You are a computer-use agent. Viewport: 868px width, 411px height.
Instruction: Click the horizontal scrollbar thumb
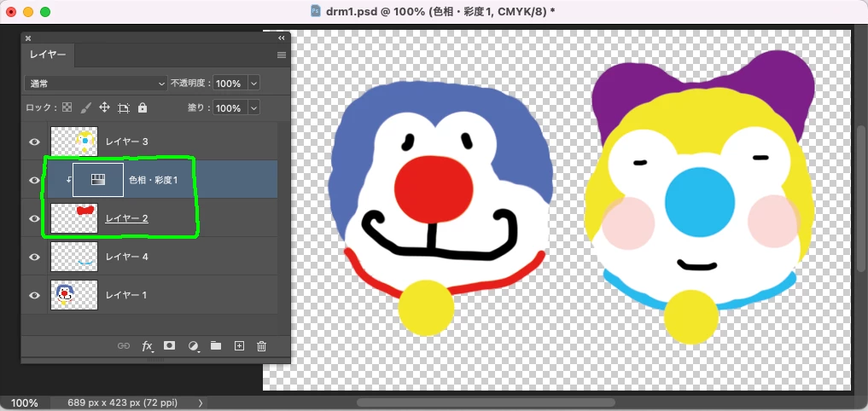coord(486,402)
